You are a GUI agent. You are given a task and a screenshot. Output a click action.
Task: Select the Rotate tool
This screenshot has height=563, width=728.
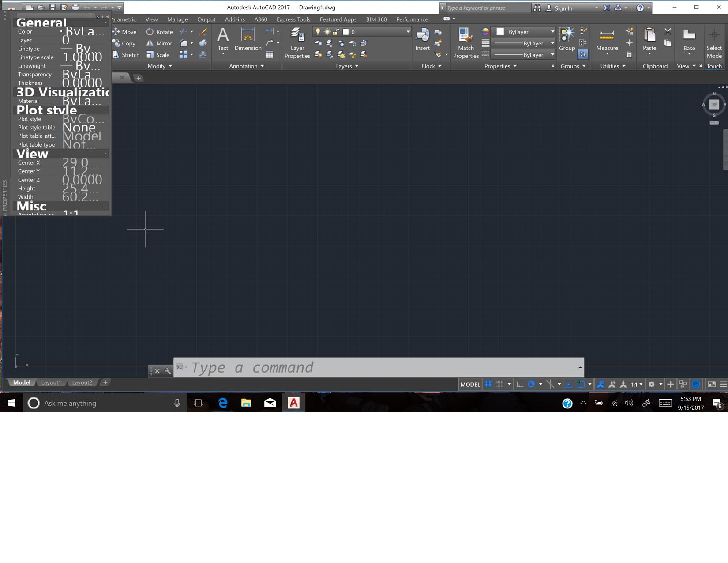[x=159, y=32]
